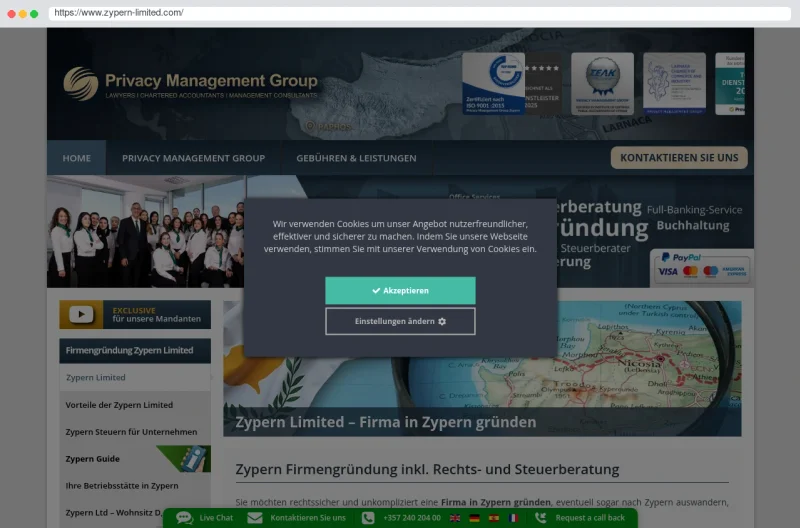This screenshot has width=800, height=528.
Task: Click the Buchhaltung banner text
Action: [x=693, y=225]
